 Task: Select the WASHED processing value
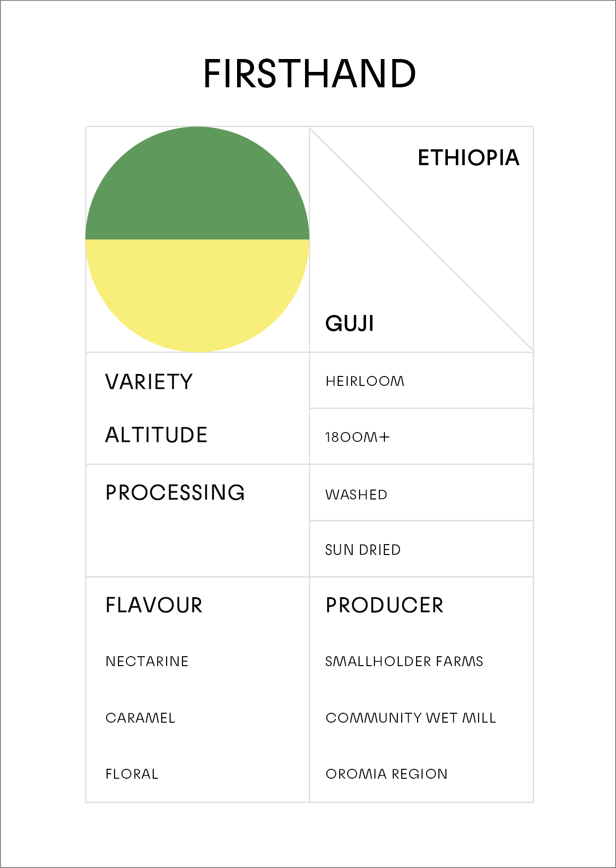click(356, 495)
